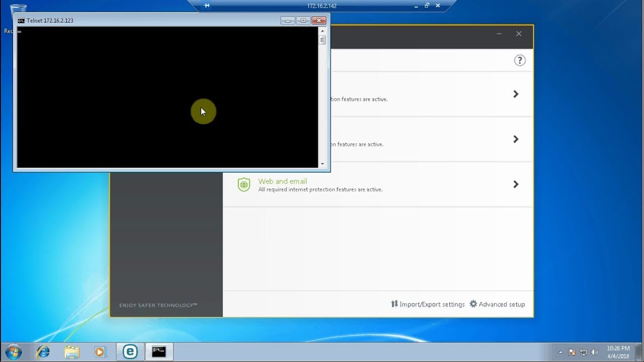Maximize the Telnet 172.16.2.123 window
This screenshot has width=644, height=362.
tap(303, 21)
